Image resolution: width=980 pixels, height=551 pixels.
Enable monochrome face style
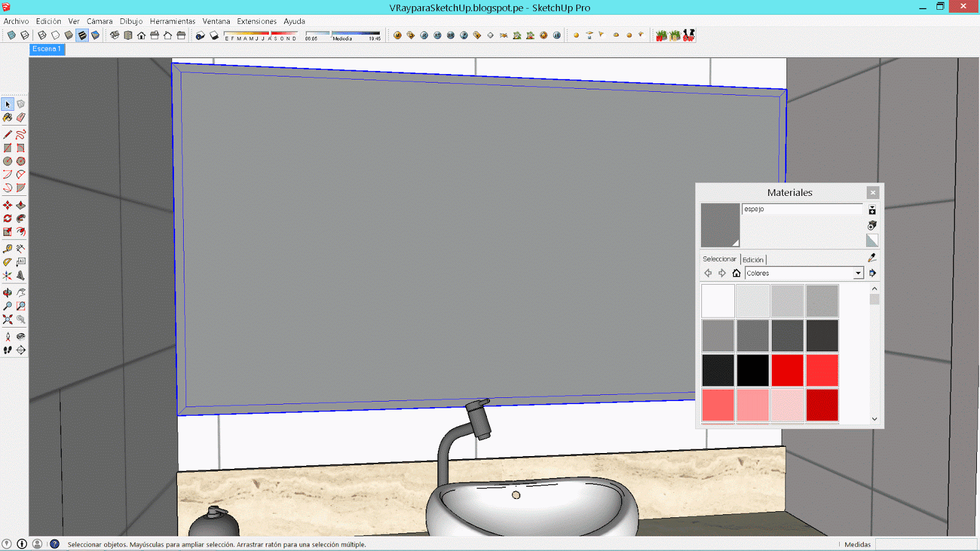pyautogui.click(x=96, y=35)
